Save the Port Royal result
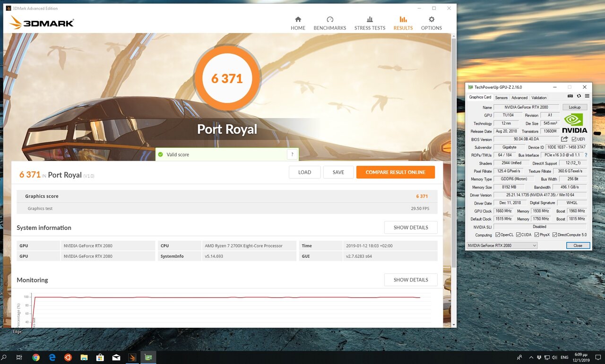 click(338, 172)
